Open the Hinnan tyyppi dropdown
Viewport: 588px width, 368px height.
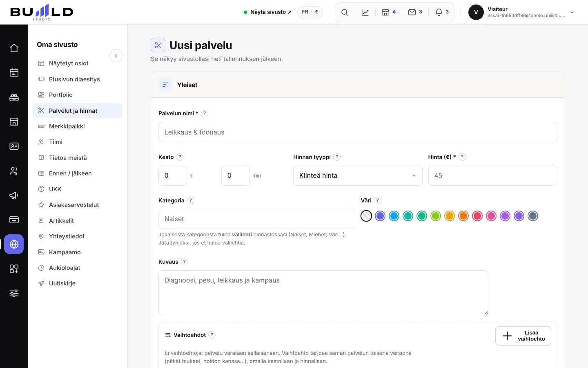pyautogui.click(x=358, y=176)
